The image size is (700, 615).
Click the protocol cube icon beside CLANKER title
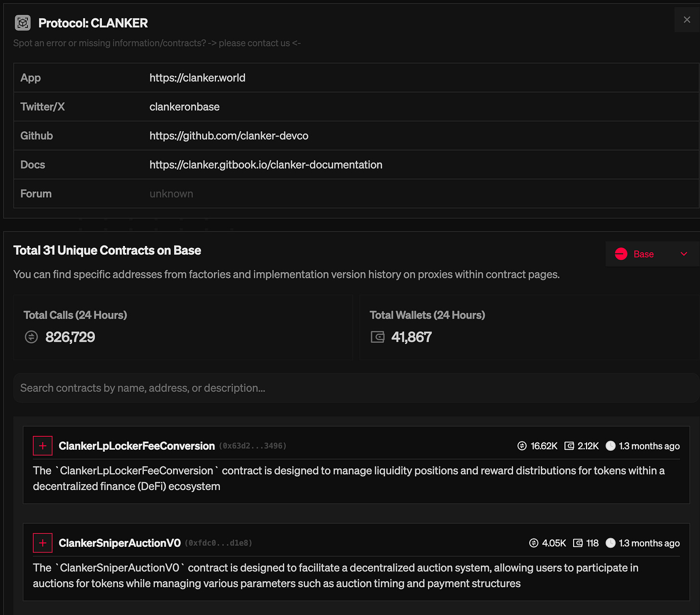coord(23,23)
